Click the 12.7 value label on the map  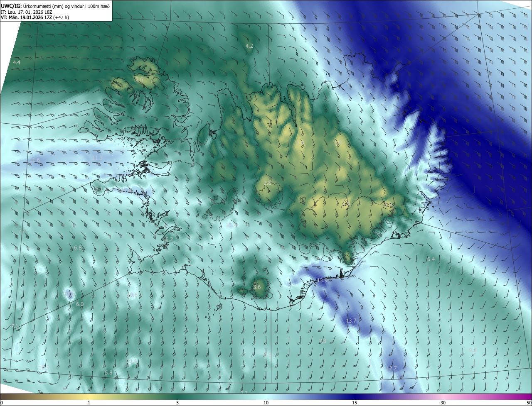coord(392,368)
